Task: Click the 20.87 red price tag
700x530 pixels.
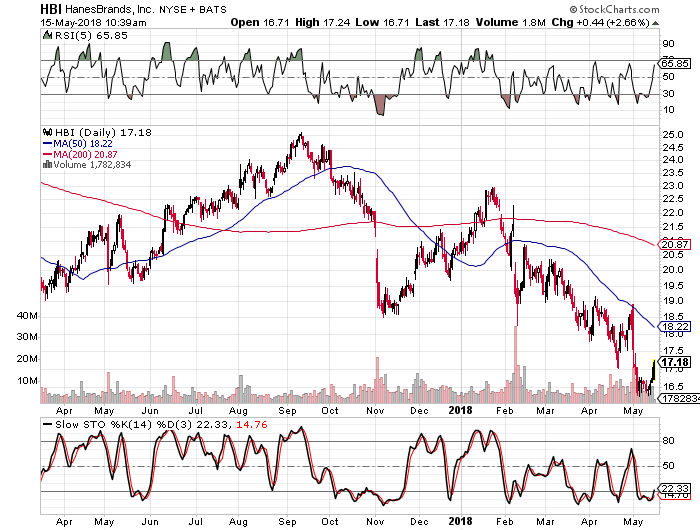Action: (675, 245)
